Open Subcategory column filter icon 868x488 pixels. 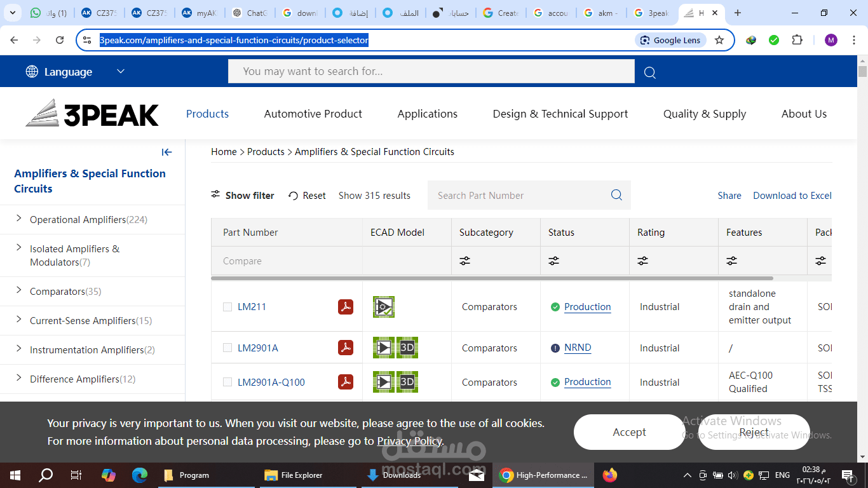pos(465,261)
